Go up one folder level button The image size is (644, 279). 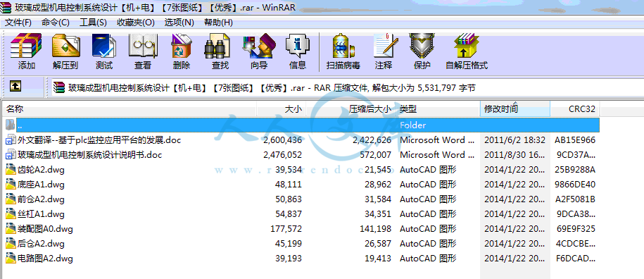15,86
